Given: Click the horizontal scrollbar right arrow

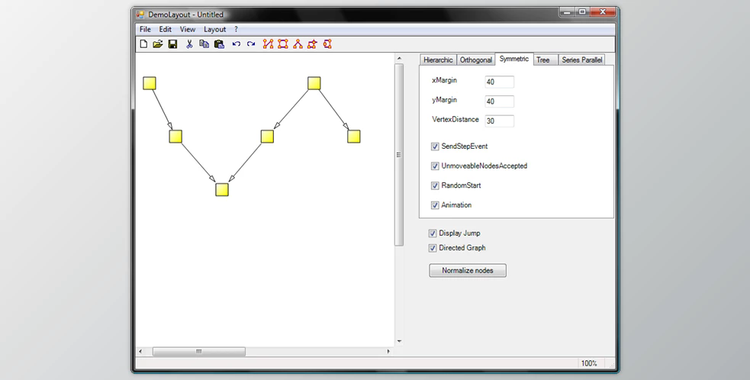Looking at the screenshot, I should click(388, 351).
